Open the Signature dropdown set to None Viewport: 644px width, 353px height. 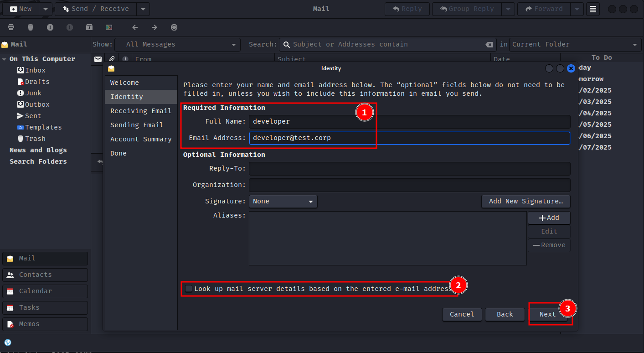[x=283, y=201]
